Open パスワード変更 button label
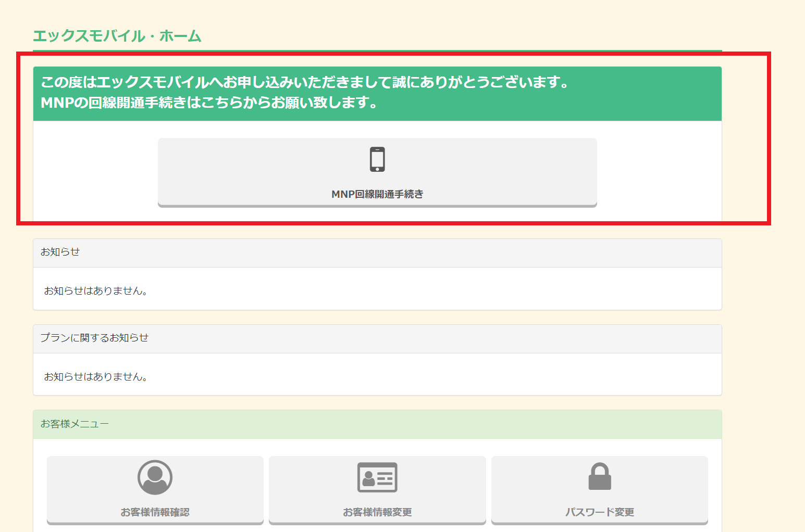This screenshot has height=532, width=805. [600, 512]
